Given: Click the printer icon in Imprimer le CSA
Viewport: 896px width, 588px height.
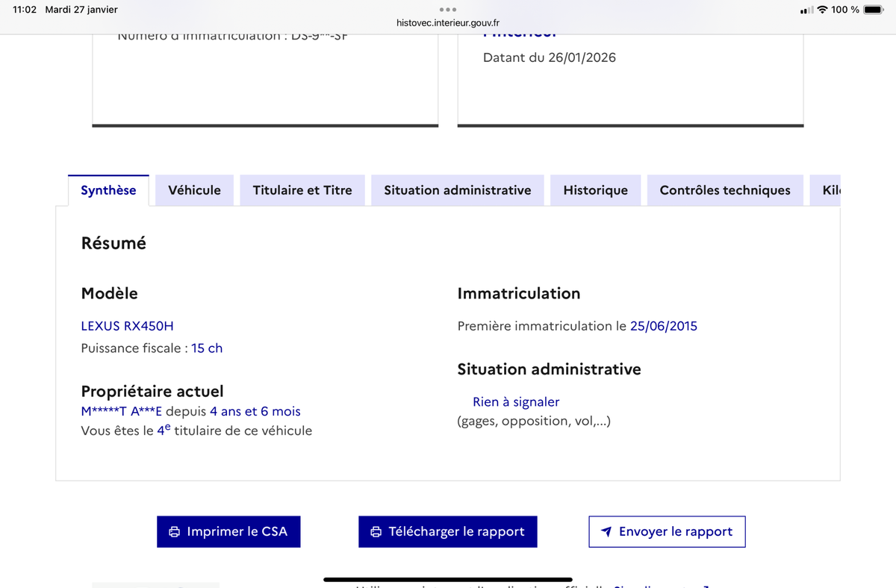Looking at the screenshot, I should pyautogui.click(x=175, y=532).
